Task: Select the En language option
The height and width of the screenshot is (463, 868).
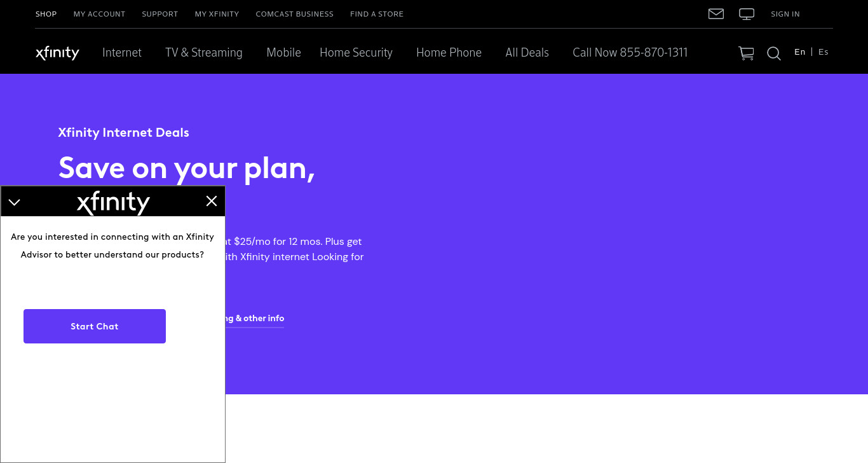Action: pos(800,52)
